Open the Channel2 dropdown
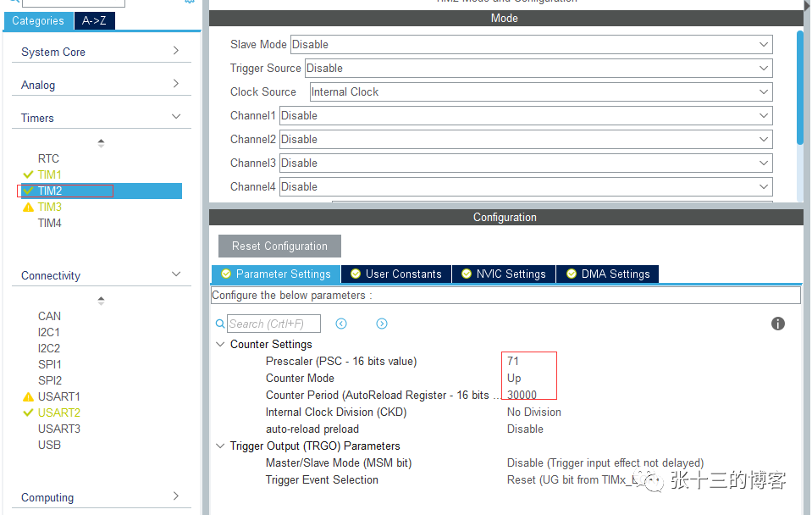Image resolution: width=812 pixels, height=515 pixels. pos(526,140)
